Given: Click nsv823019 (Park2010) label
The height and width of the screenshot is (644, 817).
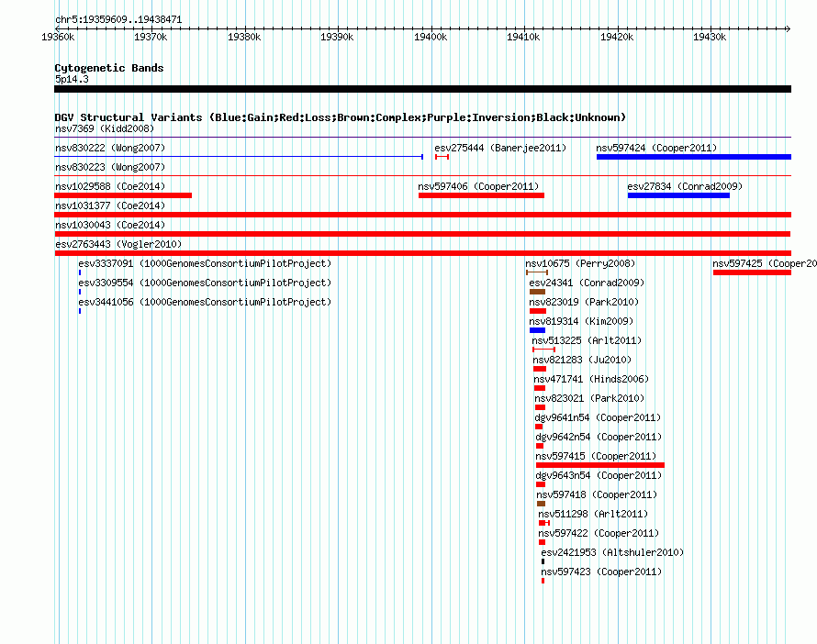Looking at the screenshot, I should [584, 302].
